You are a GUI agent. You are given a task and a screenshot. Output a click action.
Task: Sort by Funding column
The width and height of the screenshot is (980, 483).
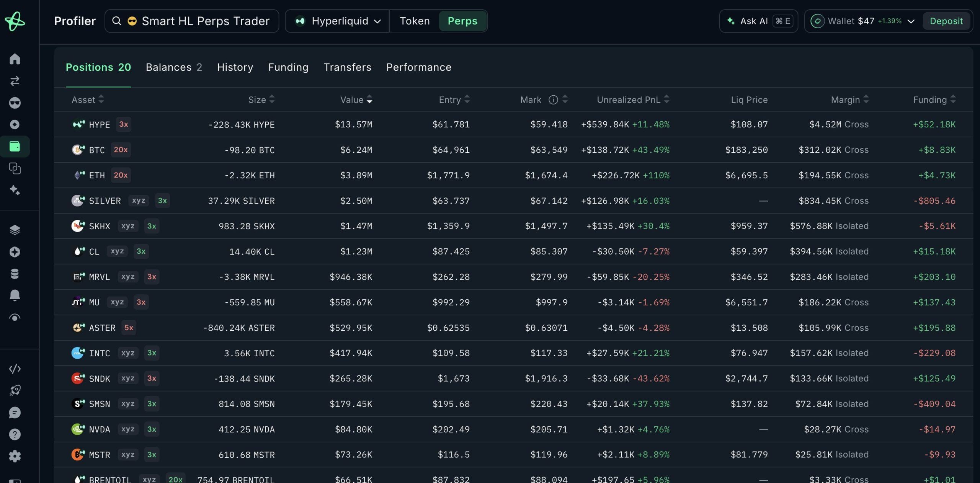click(934, 100)
